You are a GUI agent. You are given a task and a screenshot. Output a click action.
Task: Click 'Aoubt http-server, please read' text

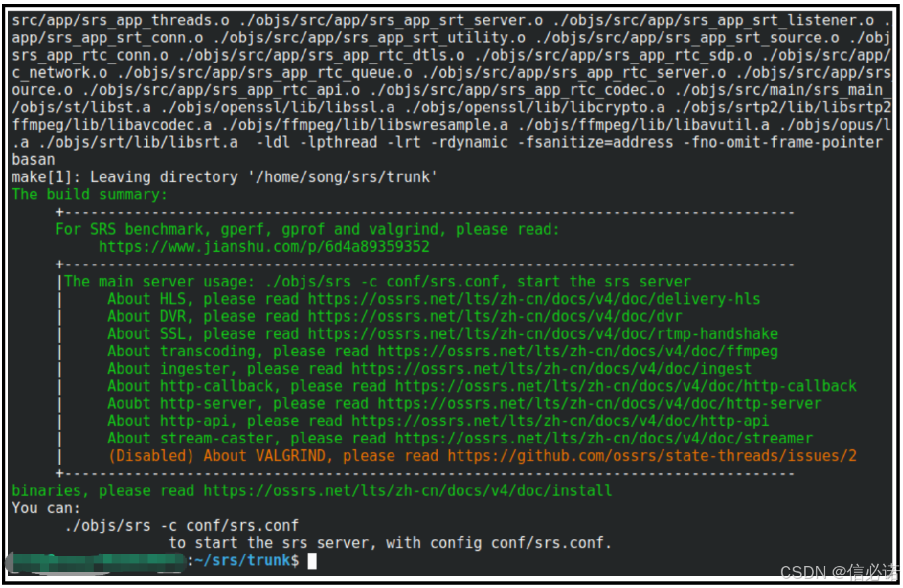pos(239,403)
